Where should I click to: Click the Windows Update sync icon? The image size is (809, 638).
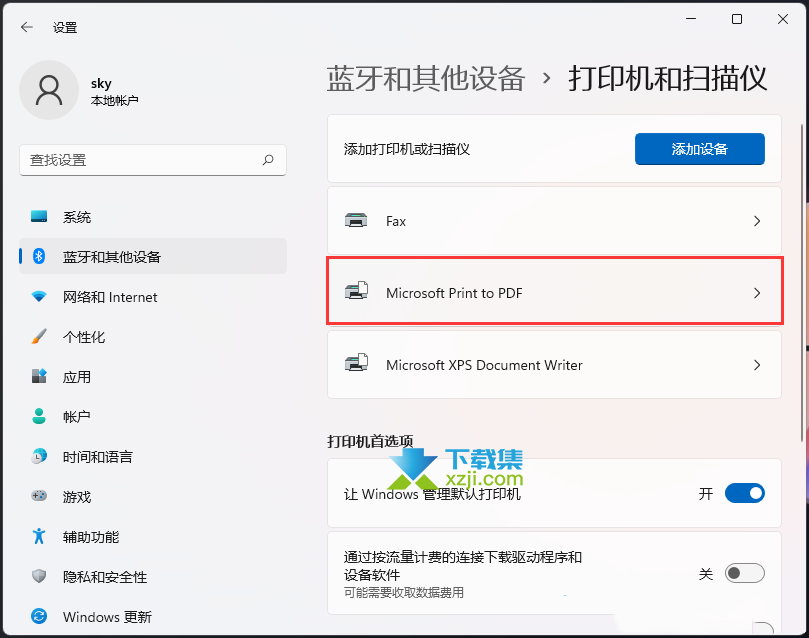click(x=39, y=616)
